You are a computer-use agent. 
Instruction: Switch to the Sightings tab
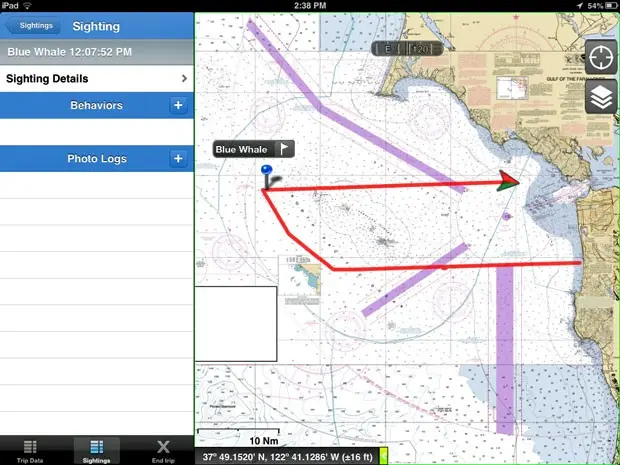[96, 451]
